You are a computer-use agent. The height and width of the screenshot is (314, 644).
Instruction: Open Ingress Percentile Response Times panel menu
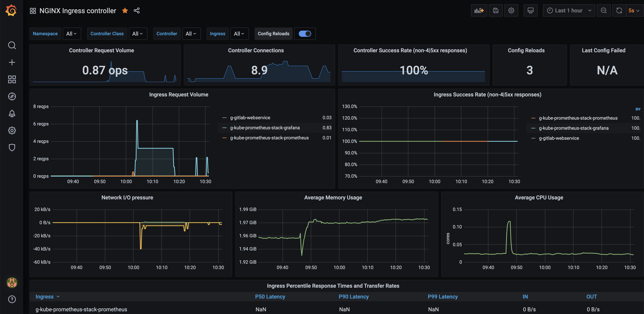pos(333,286)
